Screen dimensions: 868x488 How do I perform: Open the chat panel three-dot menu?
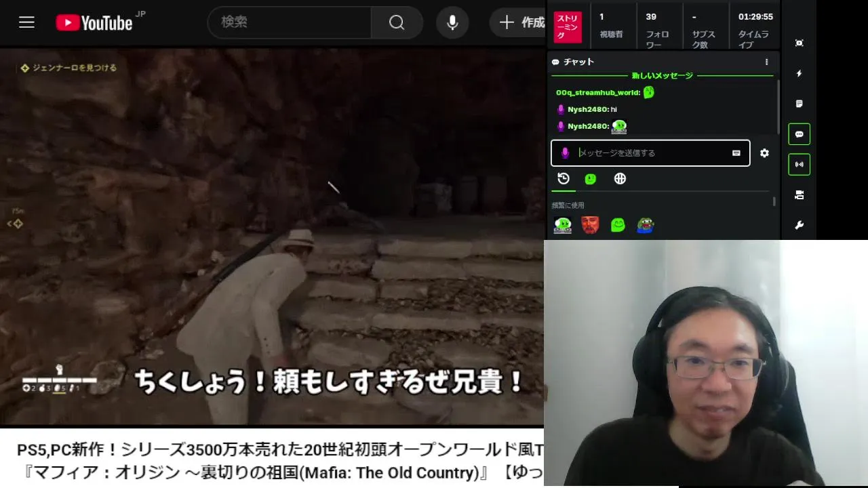[x=766, y=62]
